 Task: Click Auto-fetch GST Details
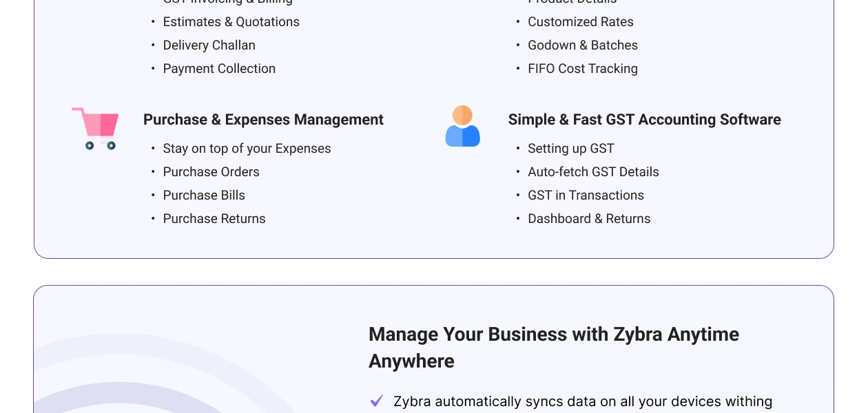tap(593, 172)
